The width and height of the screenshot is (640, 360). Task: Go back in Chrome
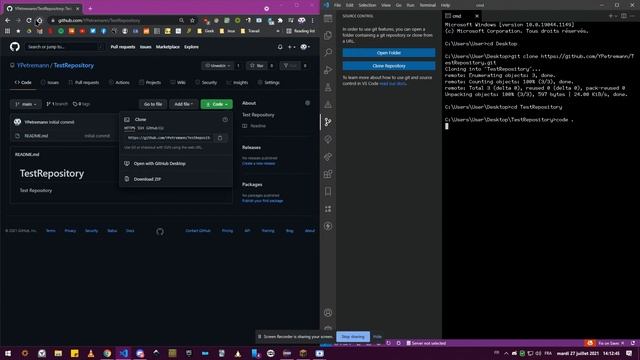point(8,20)
